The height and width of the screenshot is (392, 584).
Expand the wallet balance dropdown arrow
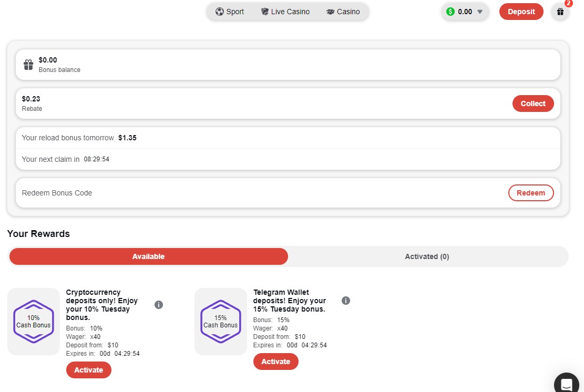point(479,12)
